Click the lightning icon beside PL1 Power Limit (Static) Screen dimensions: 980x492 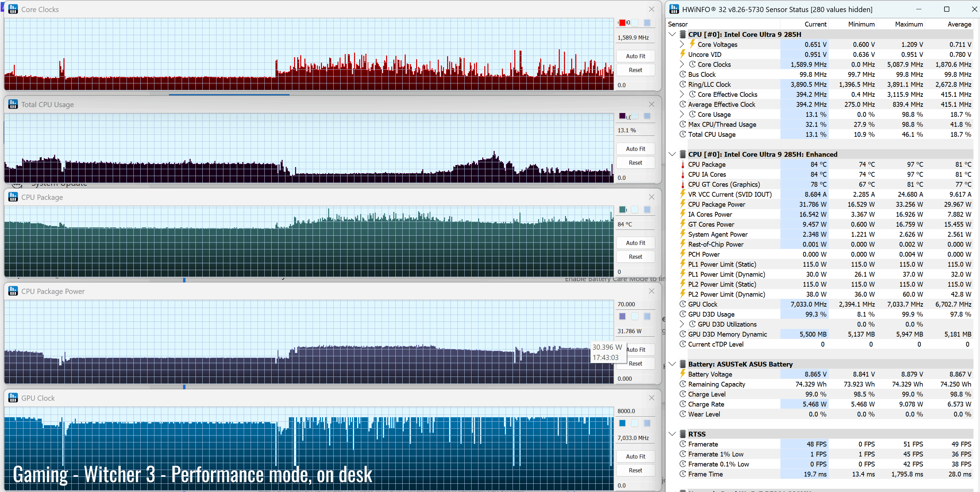coord(683,264)
